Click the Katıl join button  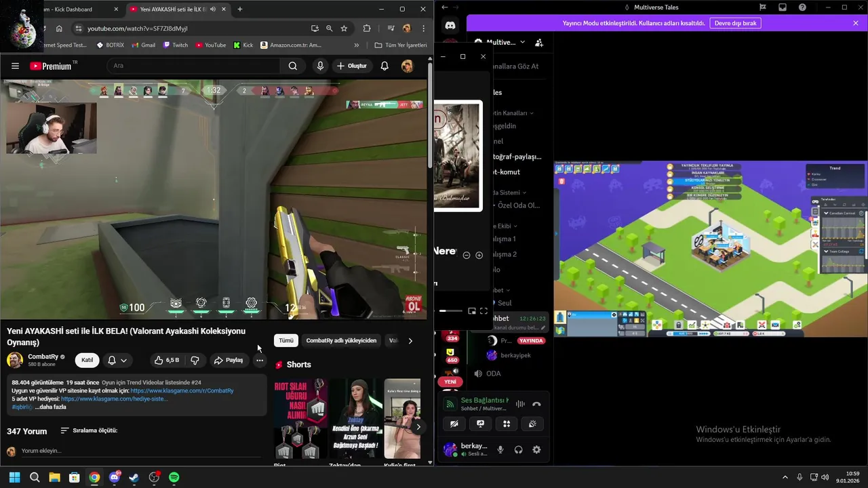click(x=87, y=360)
